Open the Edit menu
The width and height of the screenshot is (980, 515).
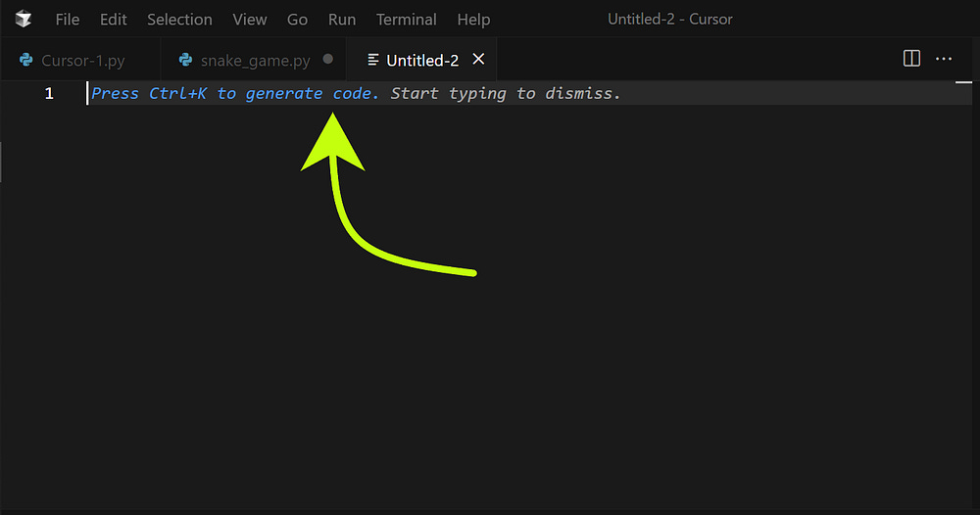point(113,20)
